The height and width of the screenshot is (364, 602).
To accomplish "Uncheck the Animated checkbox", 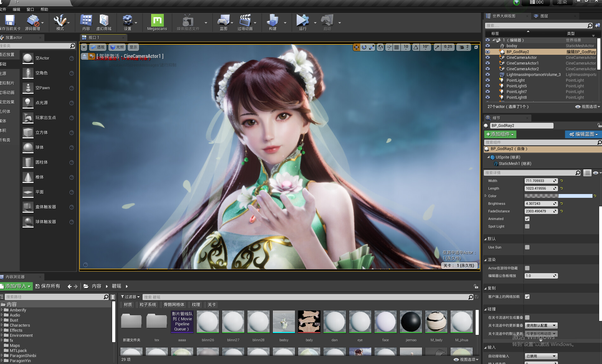I will [527, 219].
